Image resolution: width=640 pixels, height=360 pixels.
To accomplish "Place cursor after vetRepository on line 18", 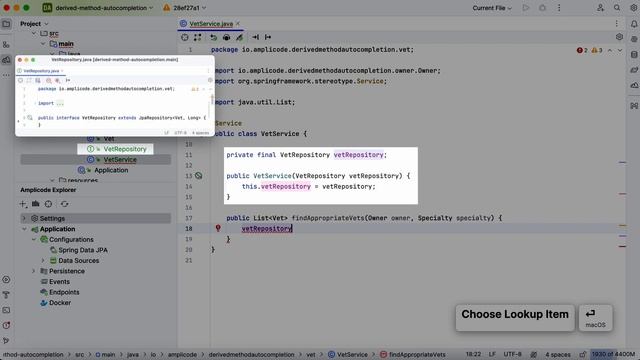I will [292, 229].
